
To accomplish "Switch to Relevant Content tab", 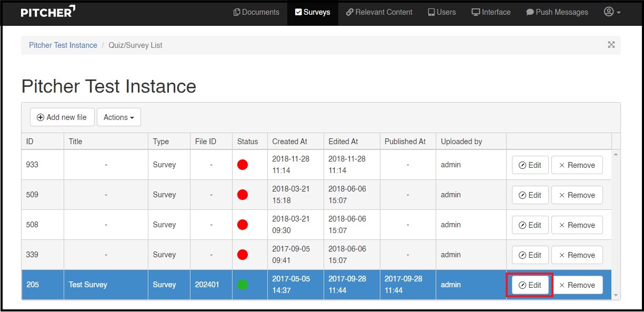I will click(379, 12).
